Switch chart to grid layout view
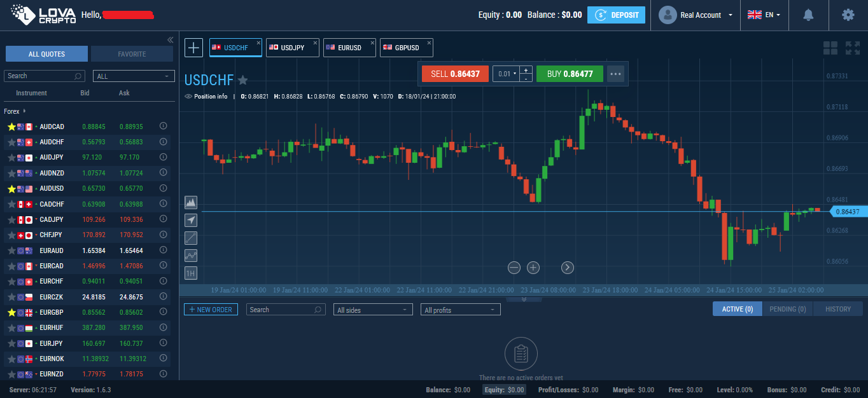 coord(830,48)
